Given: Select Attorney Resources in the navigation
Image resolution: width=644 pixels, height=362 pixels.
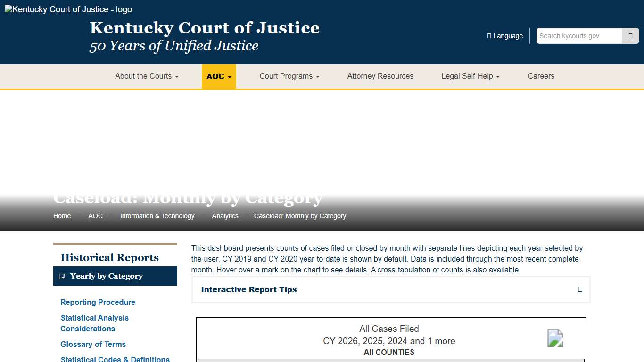Looking at the screenshot, I should (x=380, y=76).
